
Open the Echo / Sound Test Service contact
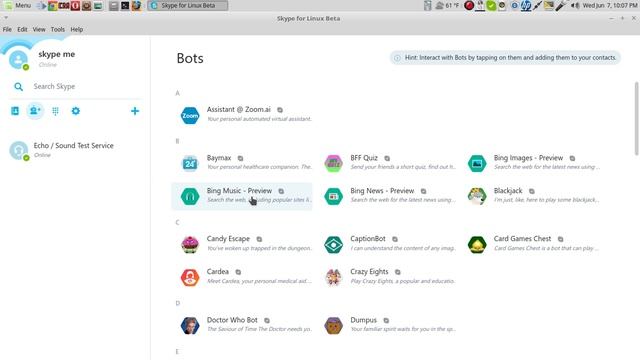click(76, 150)
